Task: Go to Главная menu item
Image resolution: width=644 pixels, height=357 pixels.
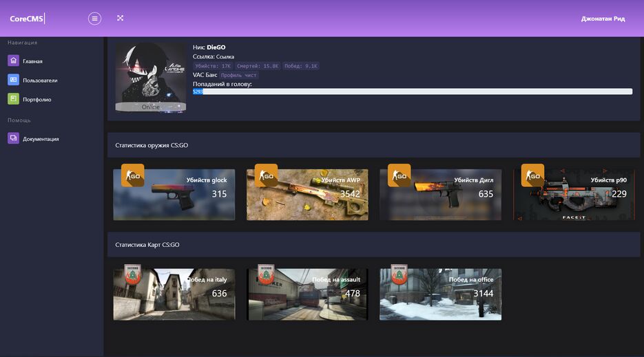Action: click(x=32, y=61)
